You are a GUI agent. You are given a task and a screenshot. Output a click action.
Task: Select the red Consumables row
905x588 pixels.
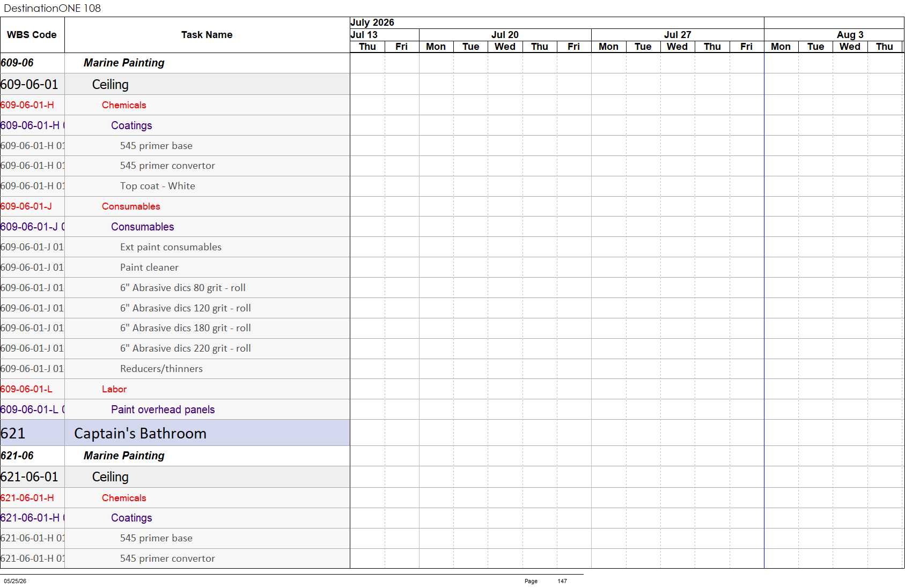pos(175,206)
